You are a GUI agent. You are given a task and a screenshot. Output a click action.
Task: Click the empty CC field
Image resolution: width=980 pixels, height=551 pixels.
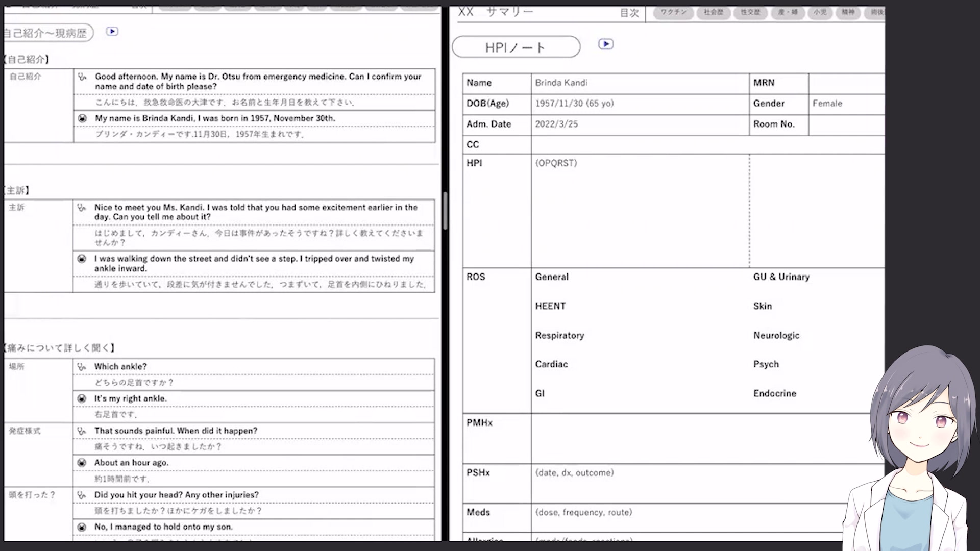pos(707,145)
